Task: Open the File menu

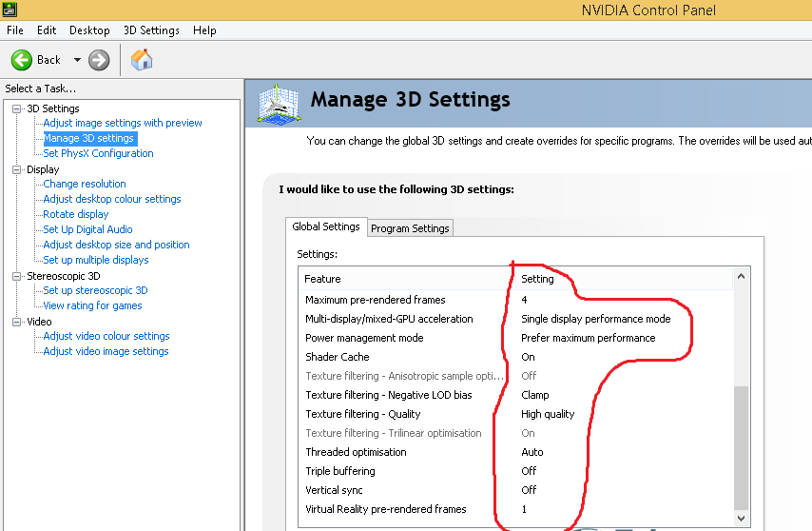Action: point(15,30)
